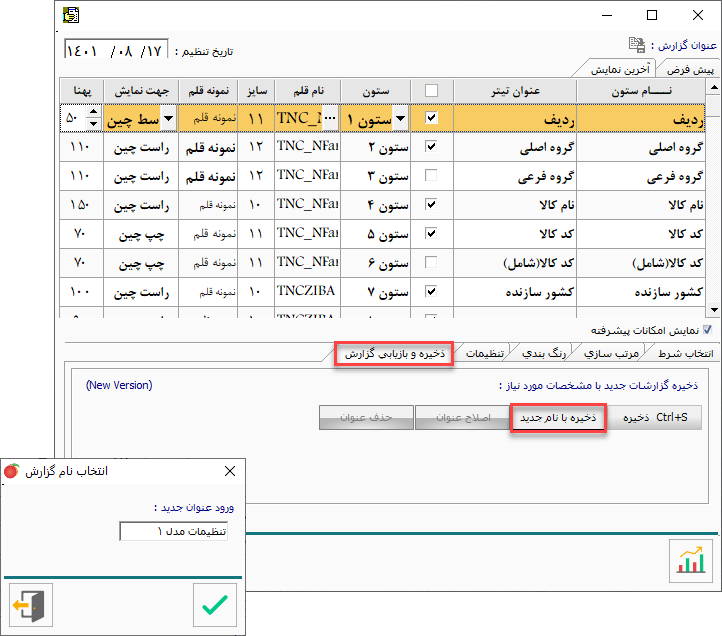
Task: Close the انتخاب نام گزارش dialog
Action: point(230,471)
